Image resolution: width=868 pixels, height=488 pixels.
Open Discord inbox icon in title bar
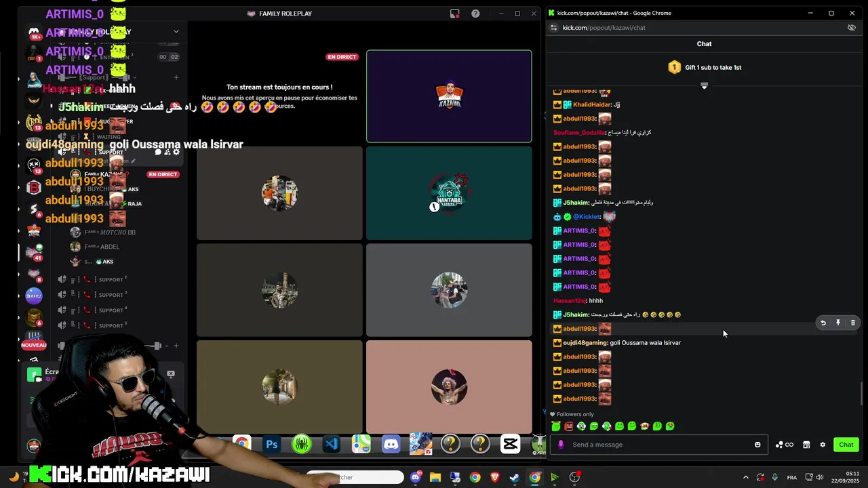pos(455,14)
